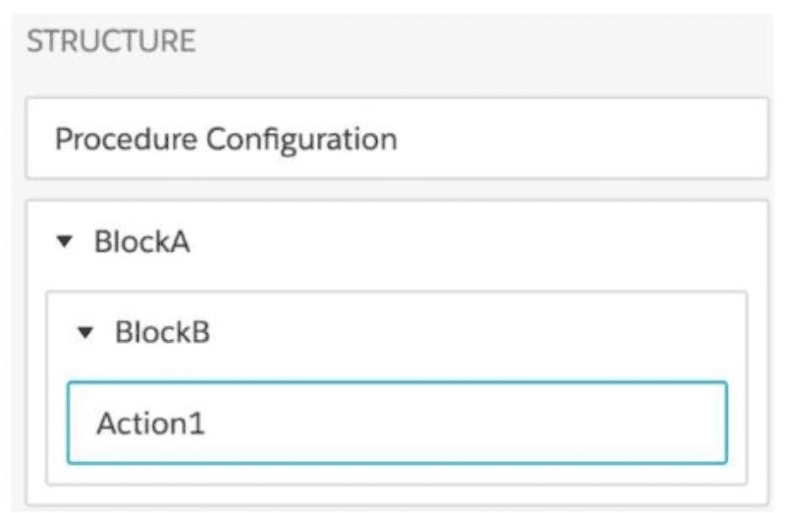
Task: Select the BlockB label
Action: pos(162,333)
